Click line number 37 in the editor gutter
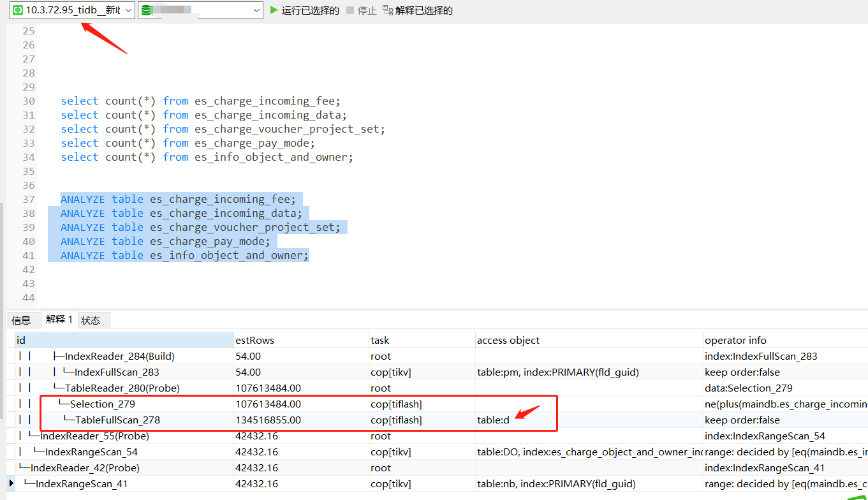Viewport: 868px width, 500px height. pyautogui.click(x=29, y=199)
